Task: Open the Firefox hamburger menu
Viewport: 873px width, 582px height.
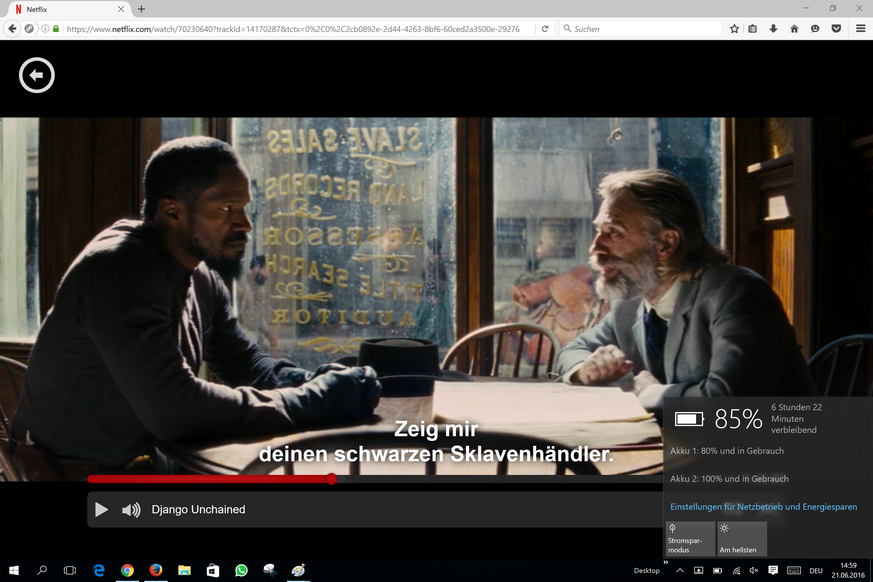Action: 861,28
